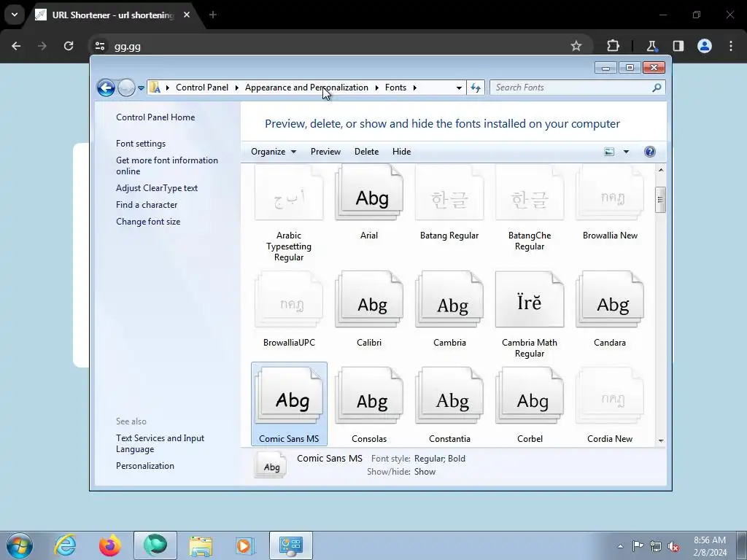This screenshot has height=560, width=747.
Task: Select the Constantia font icon
Action: (449, 396)
